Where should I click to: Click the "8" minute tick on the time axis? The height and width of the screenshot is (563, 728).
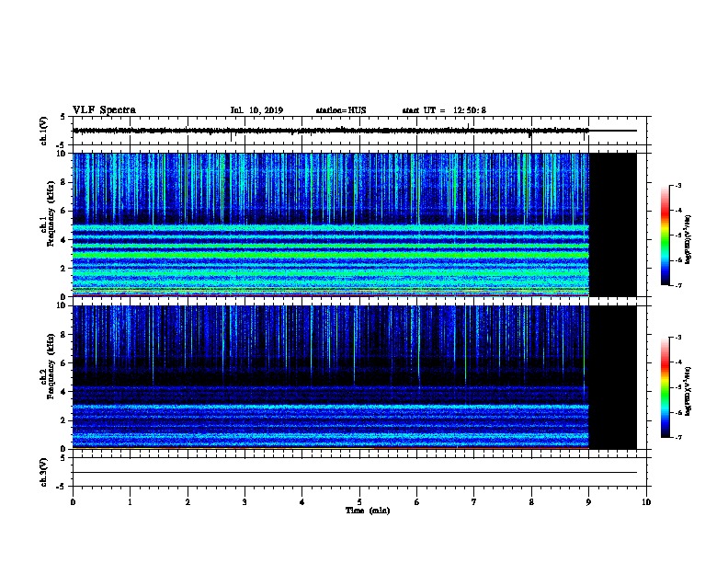click(x=531, y=502)
